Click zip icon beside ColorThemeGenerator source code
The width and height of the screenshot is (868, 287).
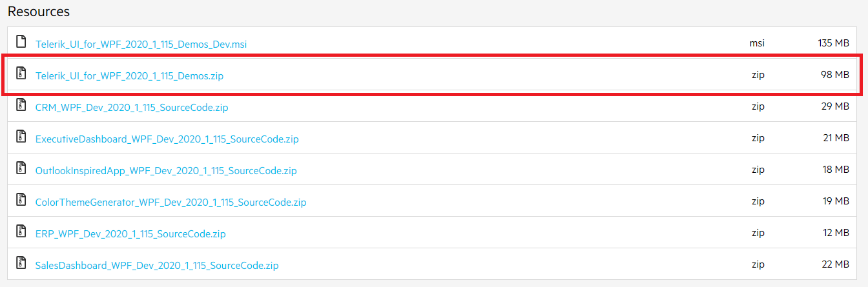(21, 200)
